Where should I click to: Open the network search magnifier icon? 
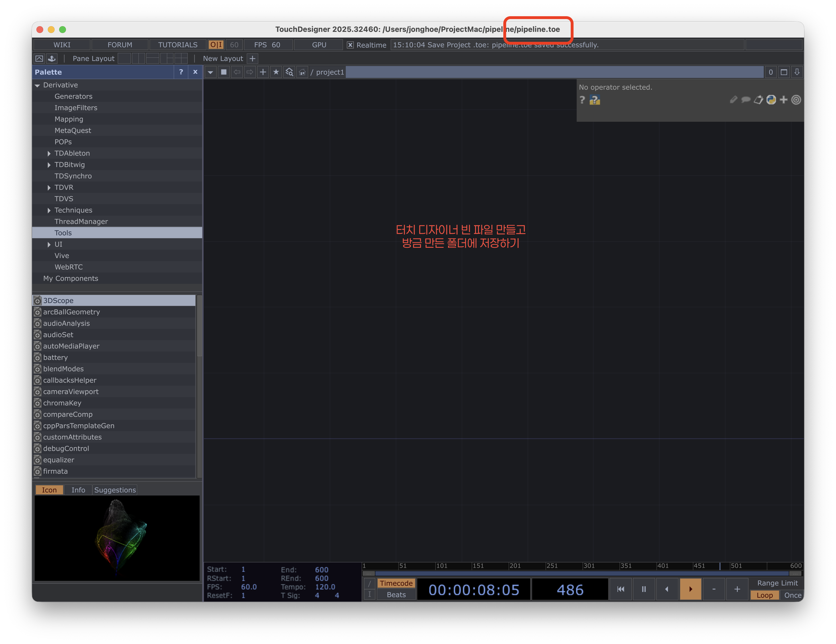[289, 72]
